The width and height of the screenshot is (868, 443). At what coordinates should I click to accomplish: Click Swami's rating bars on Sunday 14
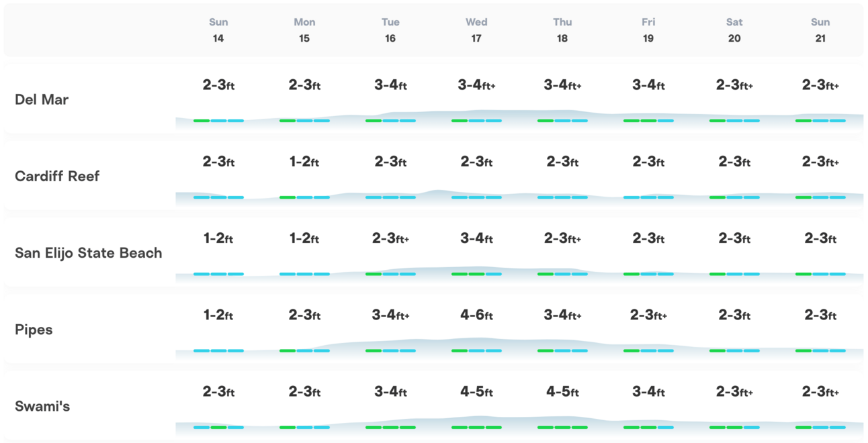point(218,427)
